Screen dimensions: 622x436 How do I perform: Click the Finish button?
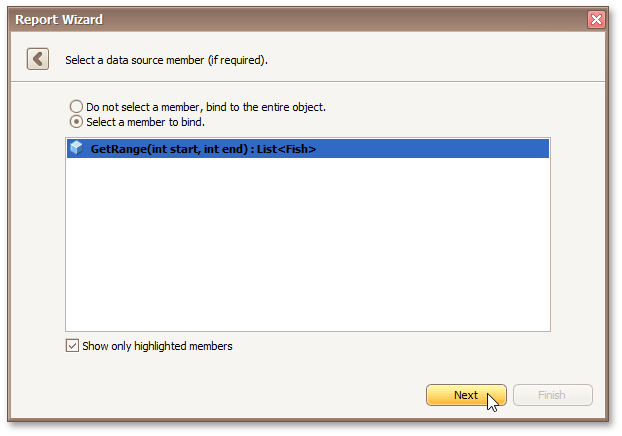pyautogui.click(x=552, y=395)
